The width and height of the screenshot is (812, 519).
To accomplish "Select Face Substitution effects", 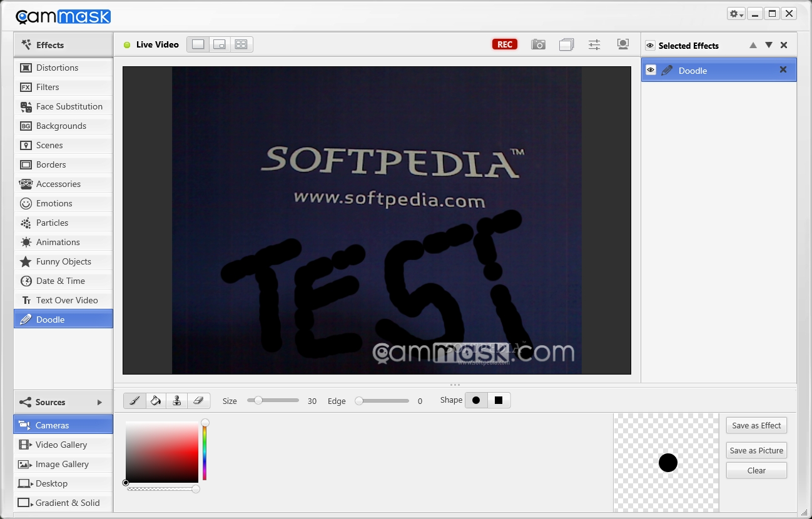I will tap(63, 106).
